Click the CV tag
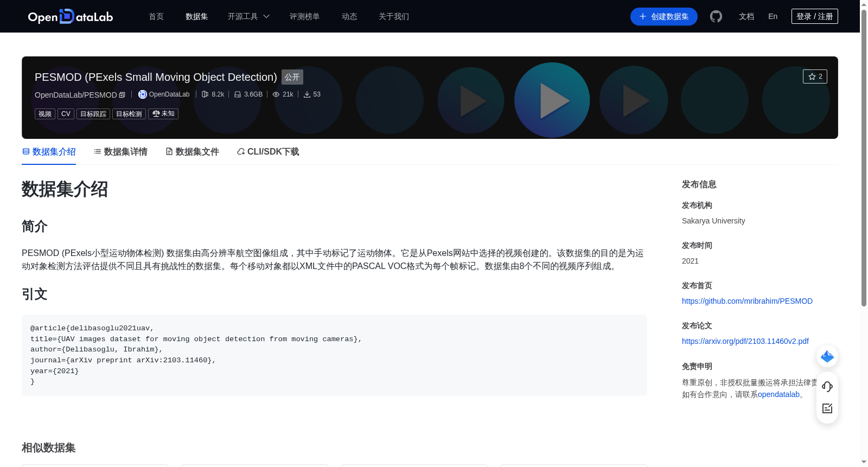This screenshot has height=467, width=868. pyautogui.click(x=66, y=114)
